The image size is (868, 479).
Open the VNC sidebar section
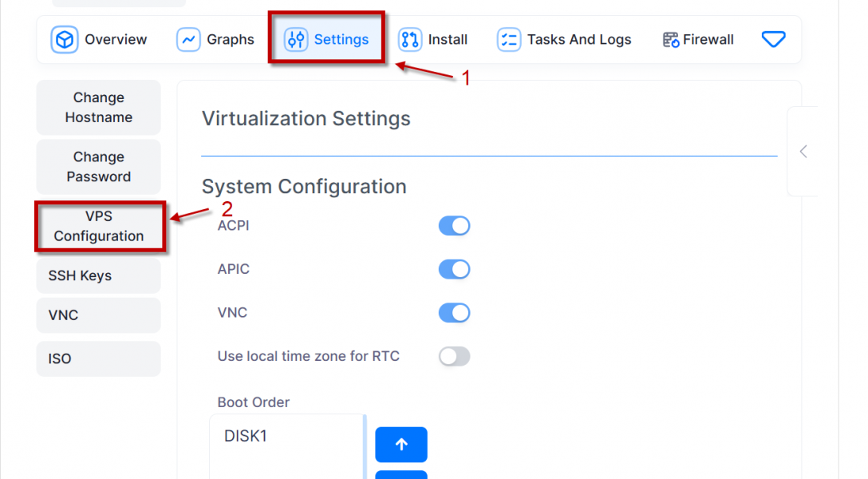(x=99, y=315)
